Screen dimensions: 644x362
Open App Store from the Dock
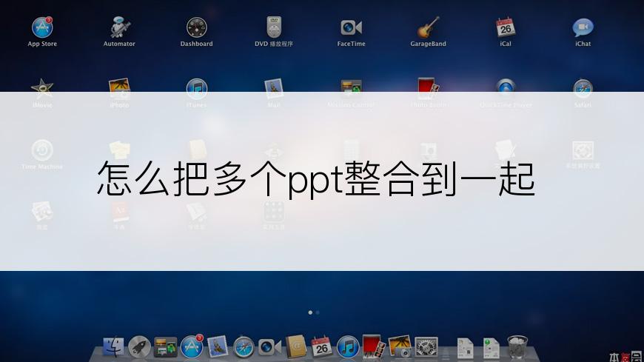tap(192, 346)
